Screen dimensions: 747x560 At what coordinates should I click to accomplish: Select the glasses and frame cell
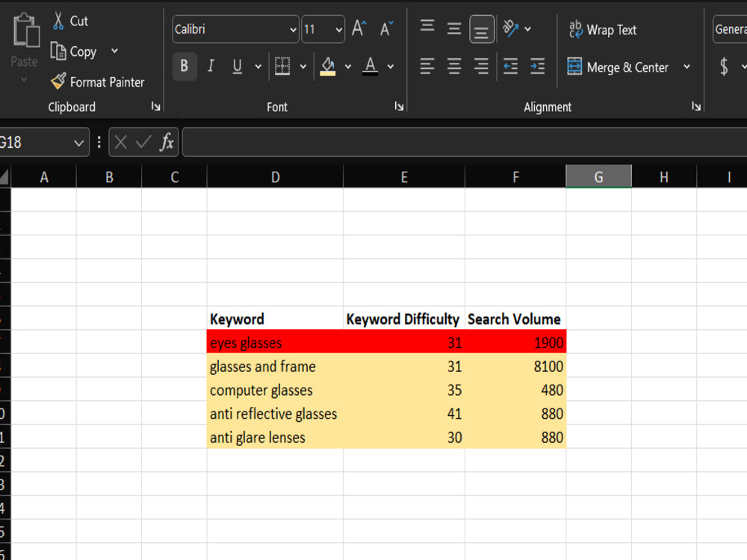pos(275,366)
